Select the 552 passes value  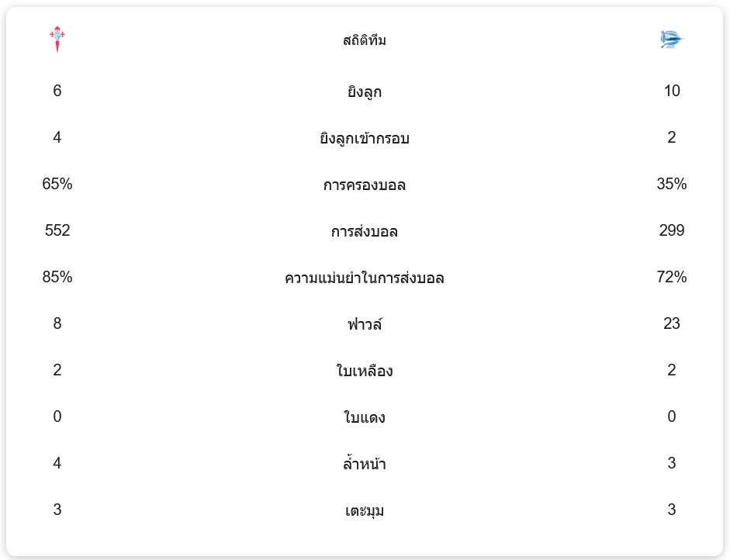(57, 230)
